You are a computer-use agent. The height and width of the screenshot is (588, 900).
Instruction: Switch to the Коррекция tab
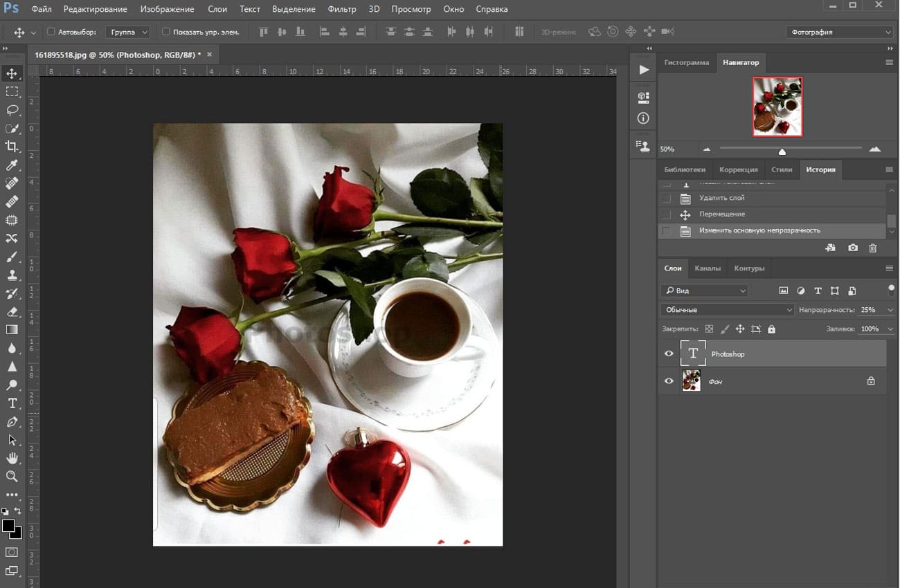(x=738, y=169)
